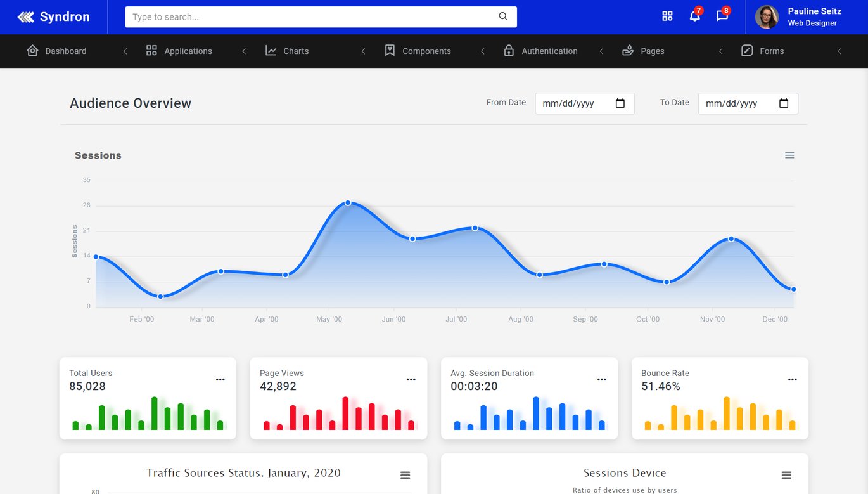Click Pauline Seitz profile name

(x=814, y=11)
